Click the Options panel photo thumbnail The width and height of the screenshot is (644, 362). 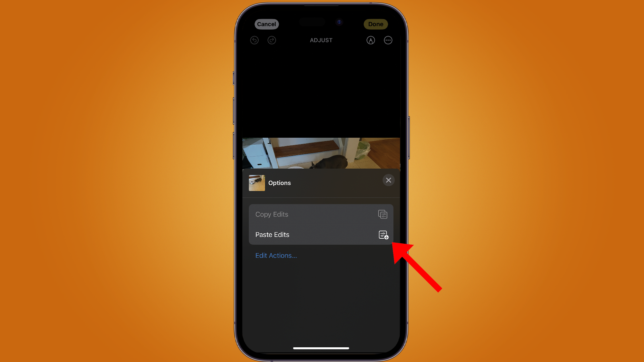coord(256,183)
